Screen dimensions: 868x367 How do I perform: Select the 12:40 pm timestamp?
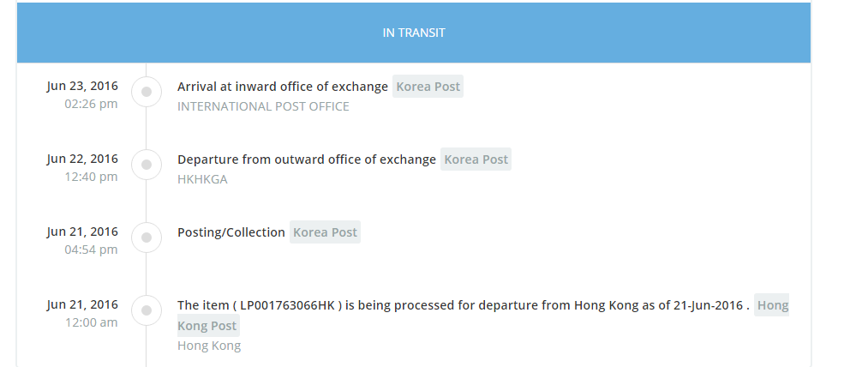pyautogui.click(x=91, y=177)
